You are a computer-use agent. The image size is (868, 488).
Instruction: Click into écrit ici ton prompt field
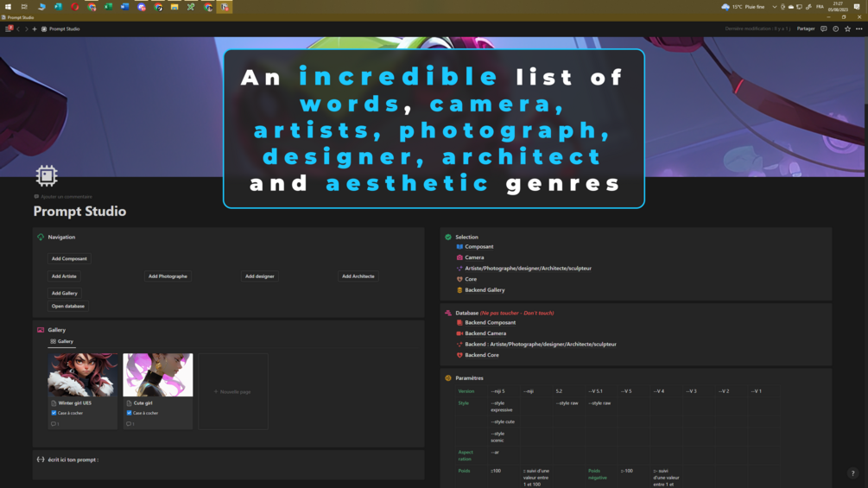click(x=229, y=464)
